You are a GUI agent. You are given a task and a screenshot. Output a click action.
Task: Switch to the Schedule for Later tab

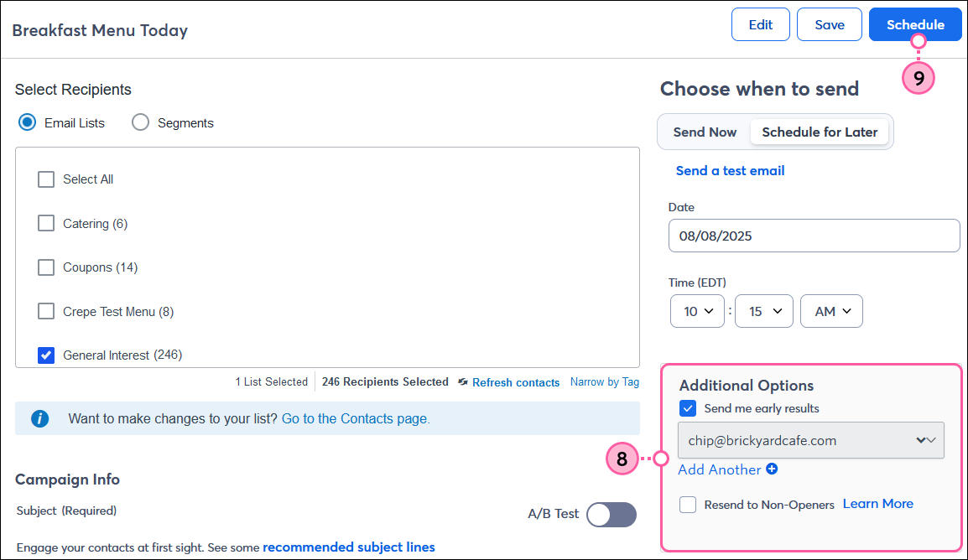coord(820,132)
